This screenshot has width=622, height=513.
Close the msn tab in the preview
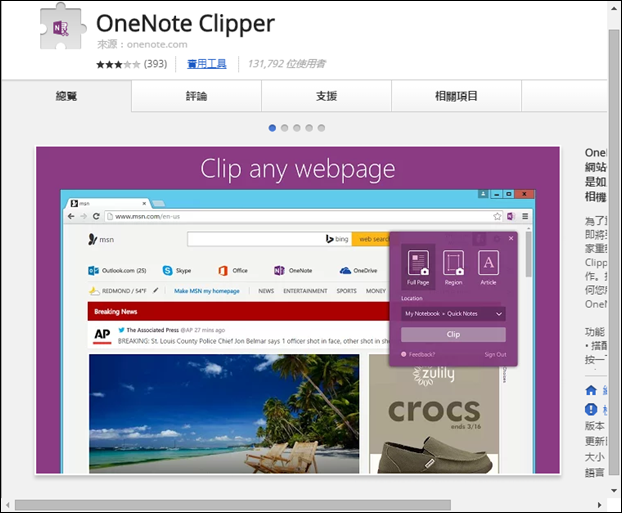144,204
